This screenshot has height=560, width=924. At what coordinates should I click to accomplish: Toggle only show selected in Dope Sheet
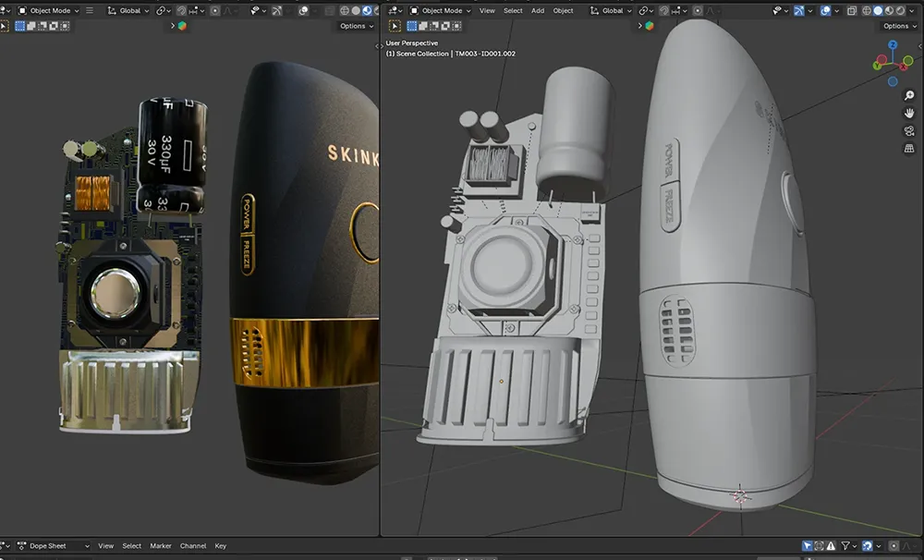coord(808,546)
